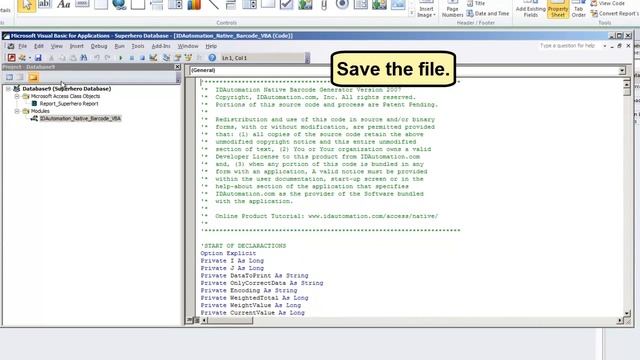The image size is (640, 360).
Task: Click the Break pause icon
Action: pyautogui.click(x=131, y=58)
